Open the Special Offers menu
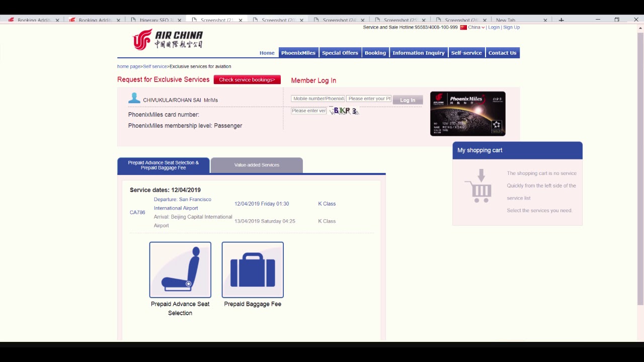This screenshot has width=644, height=362. click(x=340, y=53)
